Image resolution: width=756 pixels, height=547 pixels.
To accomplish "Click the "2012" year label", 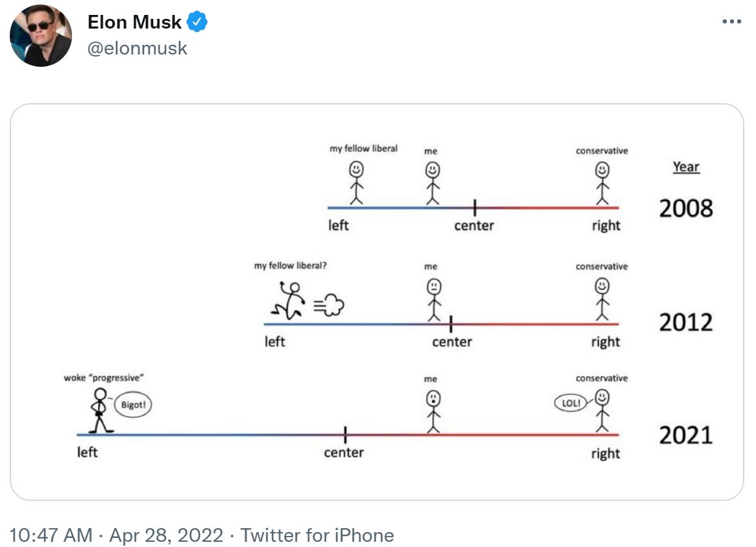I will point(686,322).
